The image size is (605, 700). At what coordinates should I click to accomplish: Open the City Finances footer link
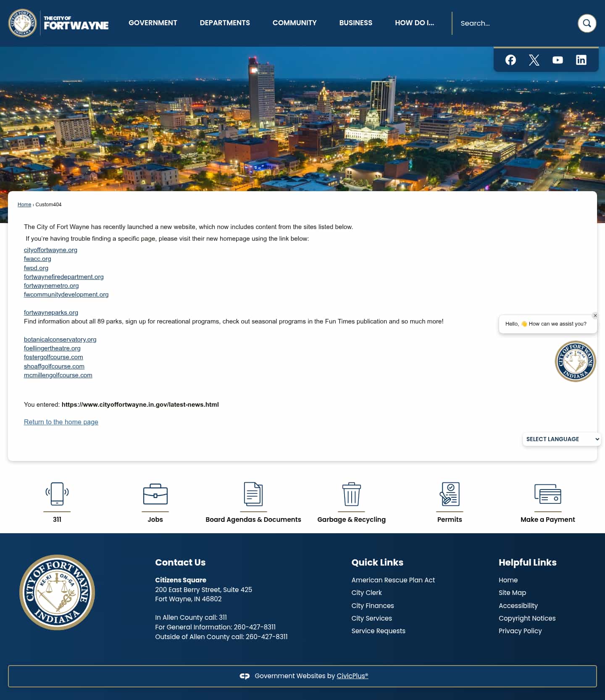373,605
